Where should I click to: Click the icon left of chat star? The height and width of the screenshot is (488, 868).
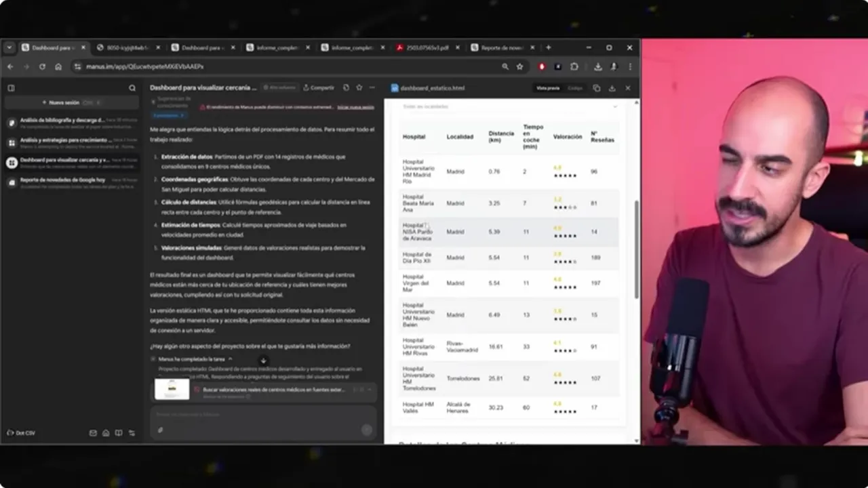(347, 87)
